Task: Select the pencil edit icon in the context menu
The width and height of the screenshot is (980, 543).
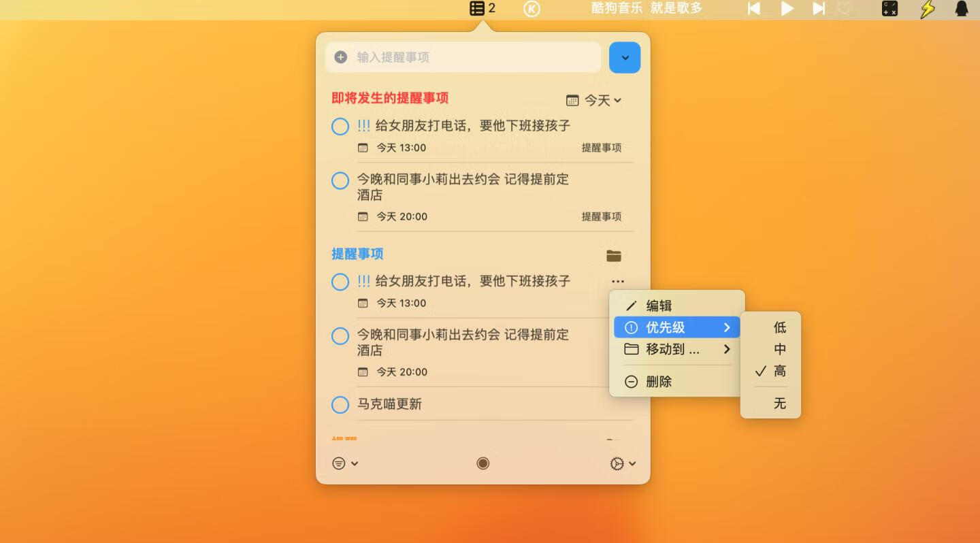Action: tap(632, 306)
